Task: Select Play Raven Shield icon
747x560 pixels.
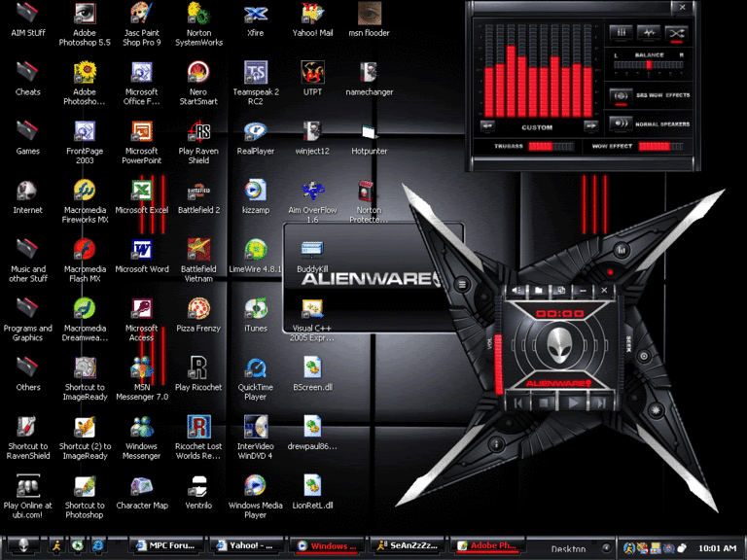Action: [x=198, y=142]
